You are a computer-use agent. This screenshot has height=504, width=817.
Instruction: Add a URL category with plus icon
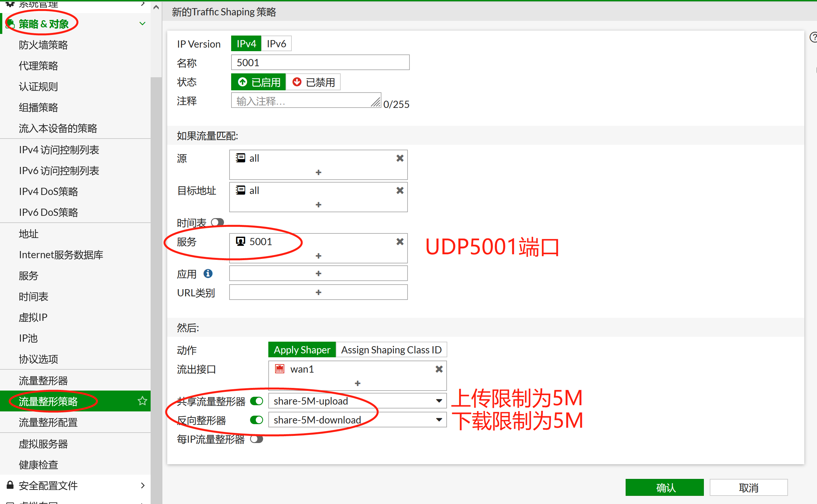[318, 292]
